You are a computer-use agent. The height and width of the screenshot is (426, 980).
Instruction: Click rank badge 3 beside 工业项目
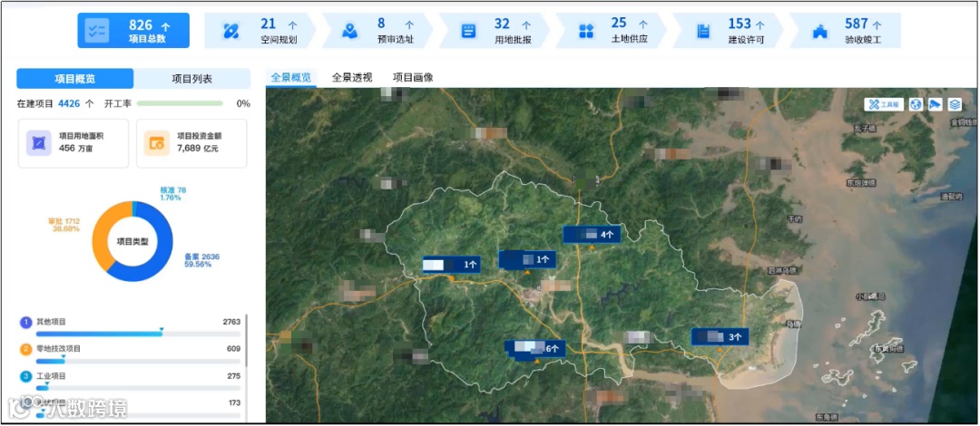[x=25, y=377]
